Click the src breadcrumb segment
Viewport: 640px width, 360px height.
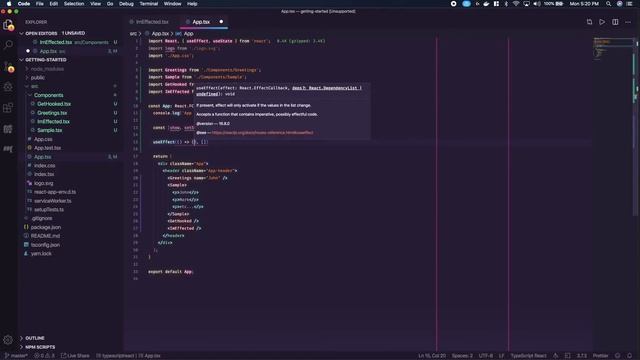pyautogui.click(x=133, y=33)
